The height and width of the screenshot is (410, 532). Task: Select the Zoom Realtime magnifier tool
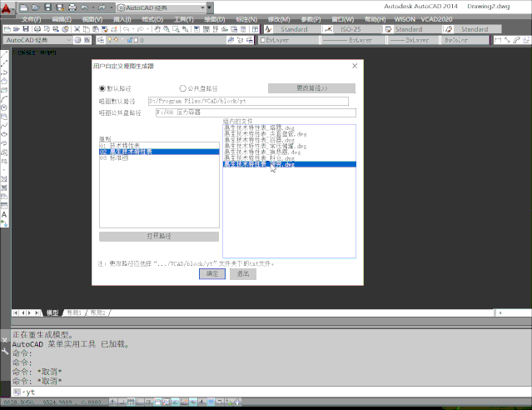pyautogui.click(x=167, y=29)
